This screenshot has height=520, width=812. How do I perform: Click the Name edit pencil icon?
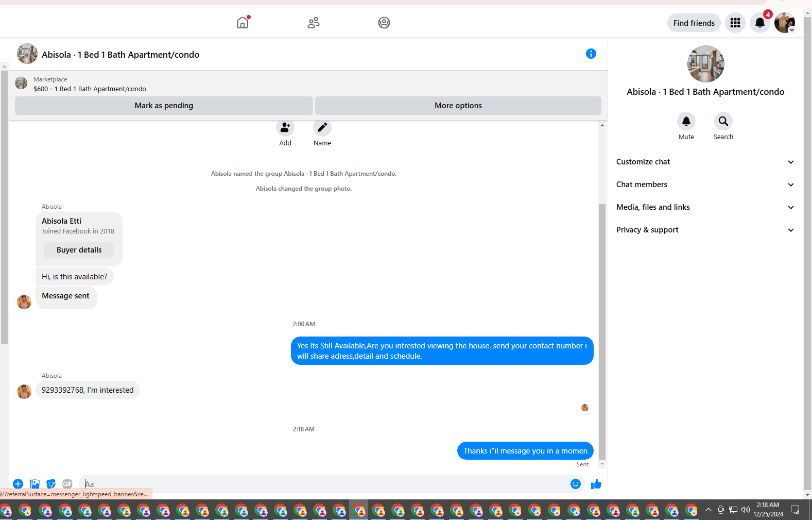click(x=322, y=127)
